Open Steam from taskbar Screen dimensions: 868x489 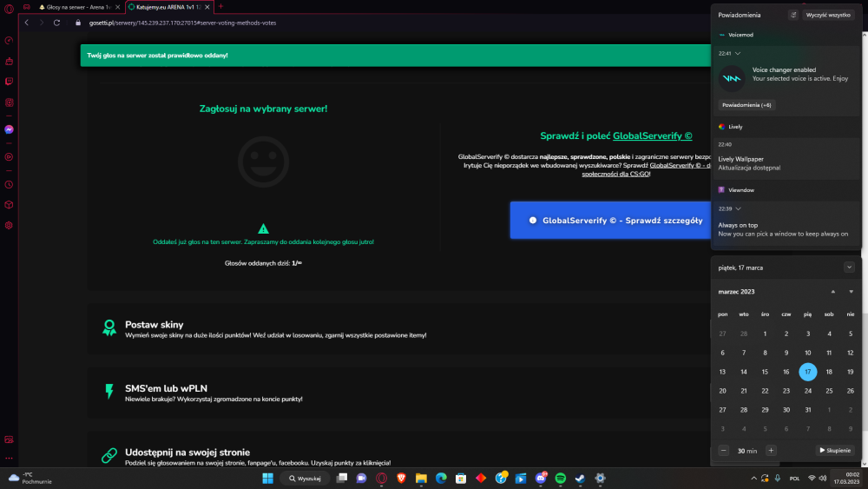[x=580, y=479]
